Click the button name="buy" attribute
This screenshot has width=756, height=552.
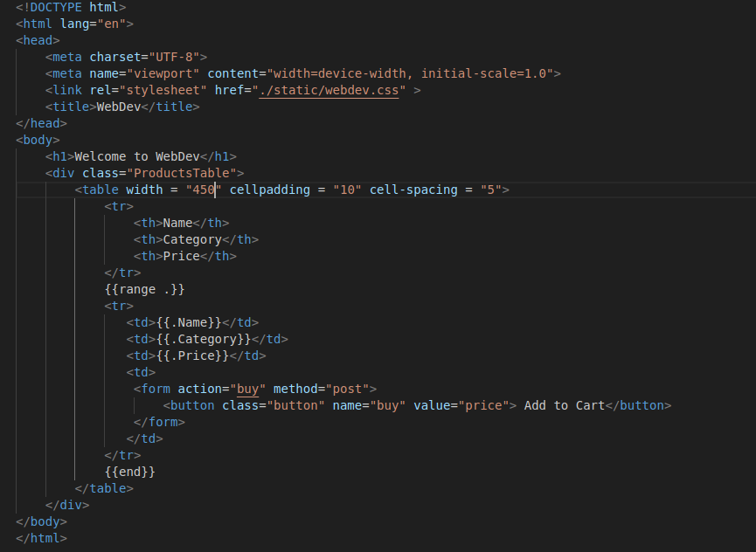point(370,405)
